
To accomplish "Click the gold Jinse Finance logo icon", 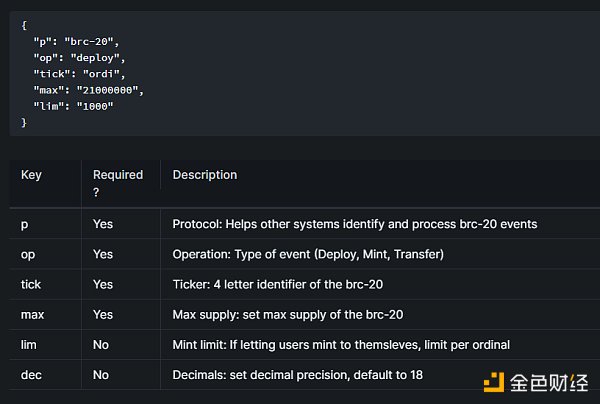I will (x=494, y=382).
